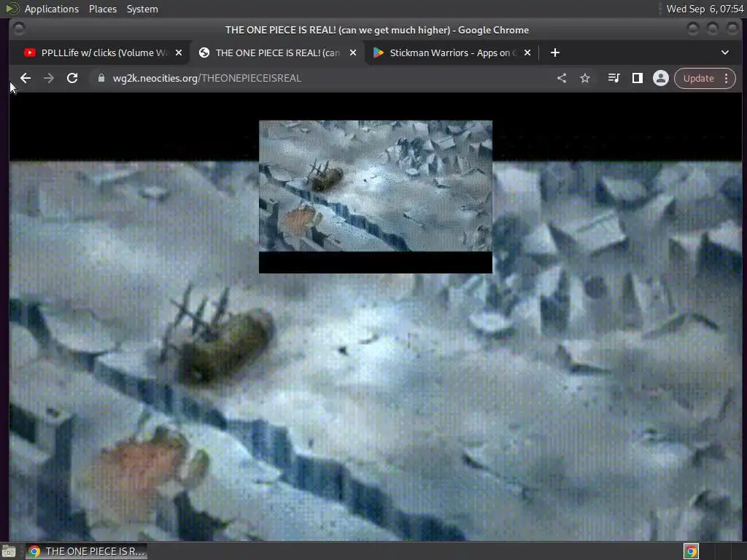The height and width of the screenshot is (560, 747).
Task: Click the Chrome icon in bottom tray
Action: 692,551
